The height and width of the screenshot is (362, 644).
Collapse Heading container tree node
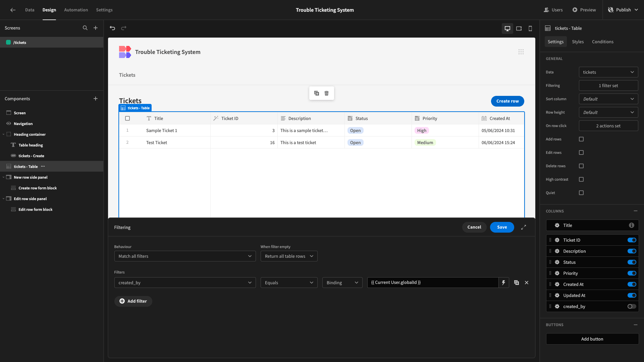point(3,134)
